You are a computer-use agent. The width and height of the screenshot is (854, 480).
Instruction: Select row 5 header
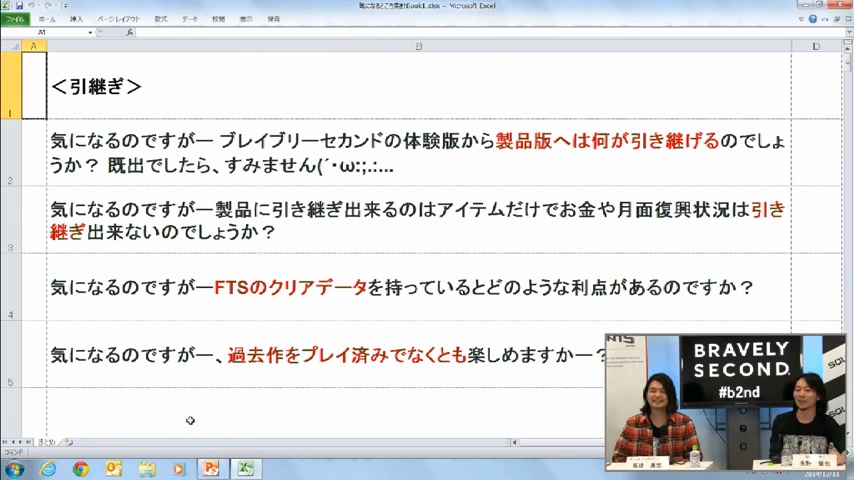tap(11, 354)
